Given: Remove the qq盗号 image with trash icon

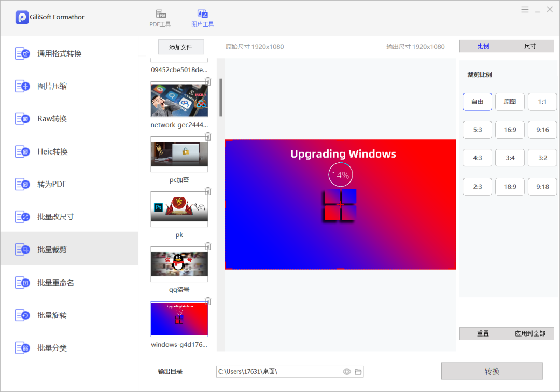Looking at the screenshot, I should coord(208,246).
